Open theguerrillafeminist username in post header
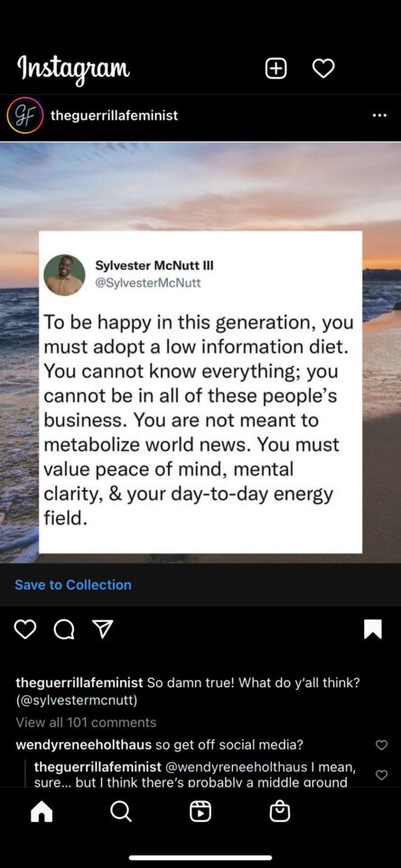401x868 pixels. 114,116
